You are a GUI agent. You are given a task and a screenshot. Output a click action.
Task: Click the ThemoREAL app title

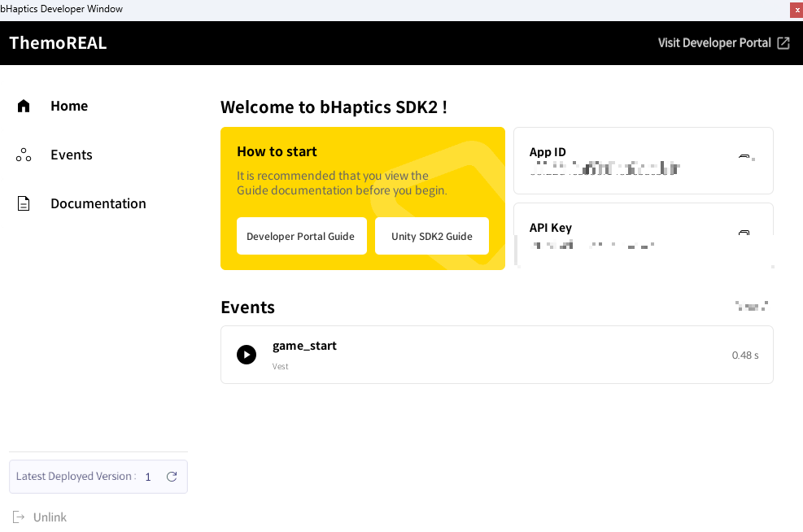point(58,43)
